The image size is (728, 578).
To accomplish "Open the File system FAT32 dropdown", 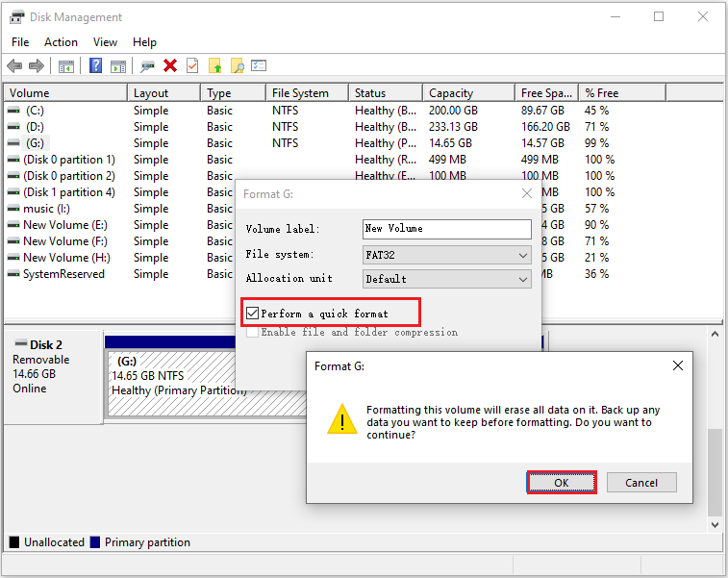I will (x=446, y=255).
